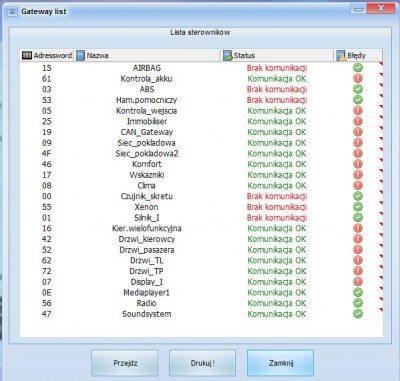Select the Mediaplayer1 entry
Screen dimensions: 400x381
click(147, 292)
